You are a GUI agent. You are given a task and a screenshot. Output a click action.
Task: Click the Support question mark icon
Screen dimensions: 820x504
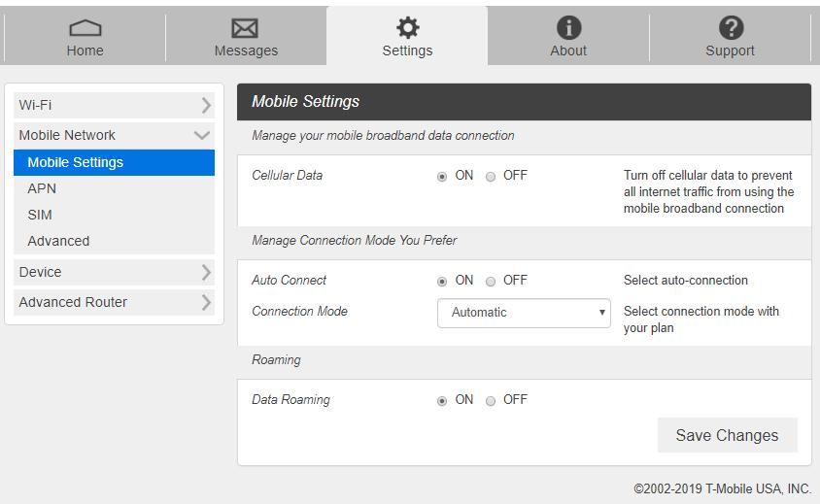pos(730,28)
